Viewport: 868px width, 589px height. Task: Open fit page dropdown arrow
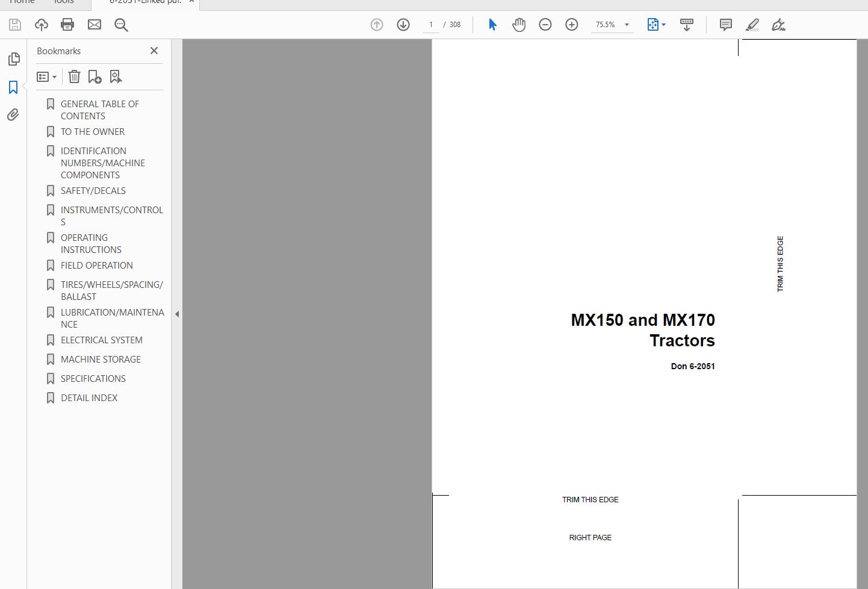click(663, 25)
